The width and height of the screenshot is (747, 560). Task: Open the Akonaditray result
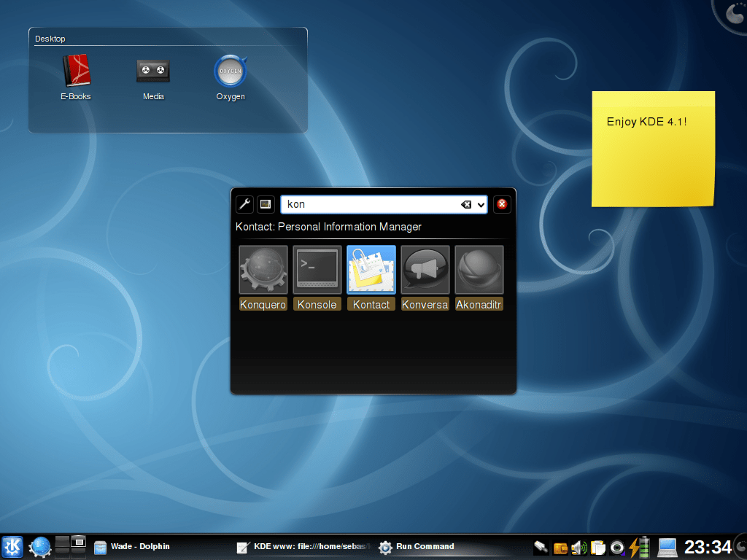tap(479, 269)
